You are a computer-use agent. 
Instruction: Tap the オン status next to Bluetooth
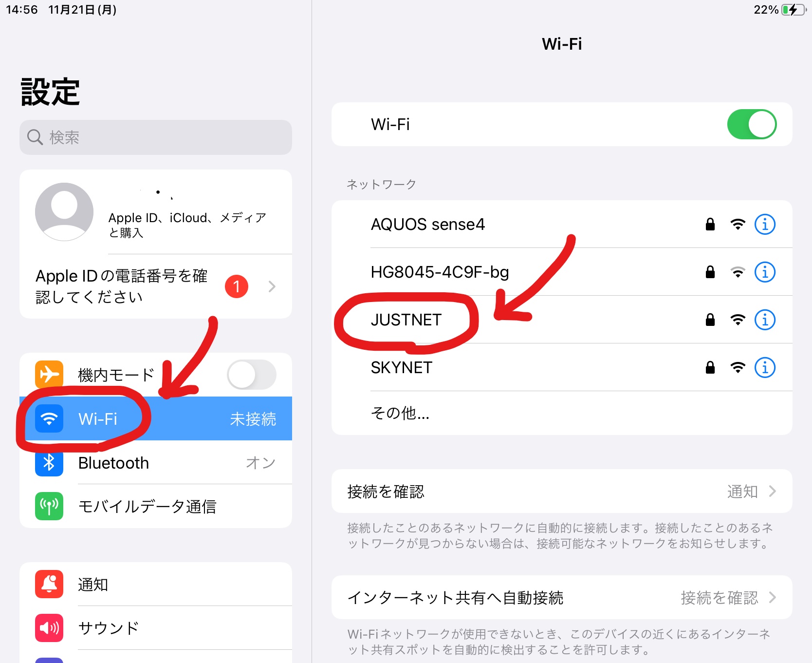click(x=261, y=463)
